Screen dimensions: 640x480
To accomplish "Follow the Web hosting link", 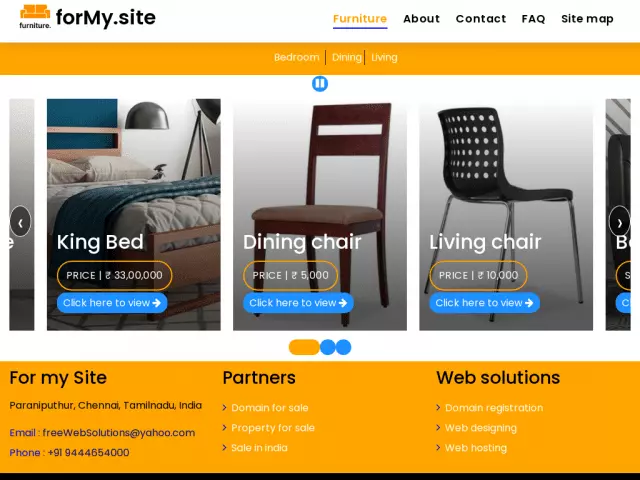I will pos(476,448).
